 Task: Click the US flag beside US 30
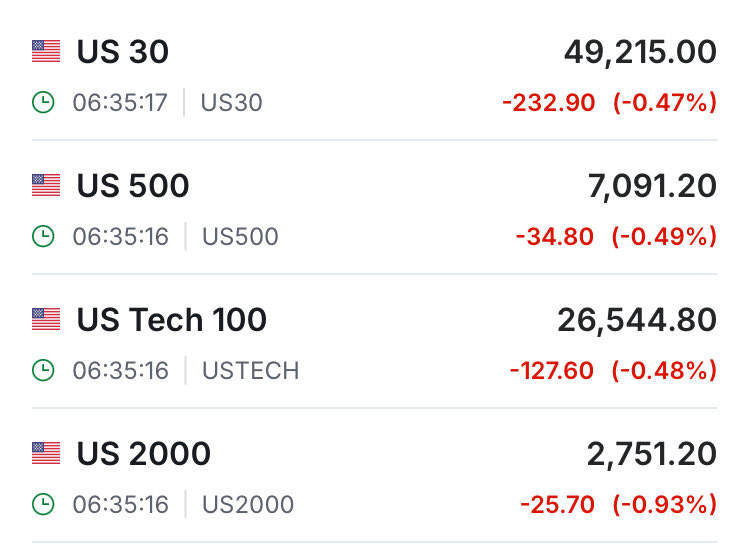[x=46, y=52]
